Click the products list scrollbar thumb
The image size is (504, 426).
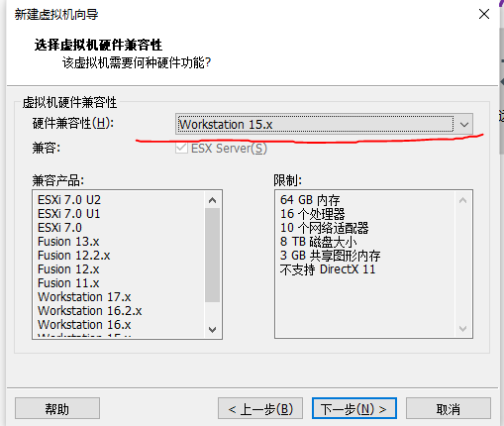(x=213, y=255)
